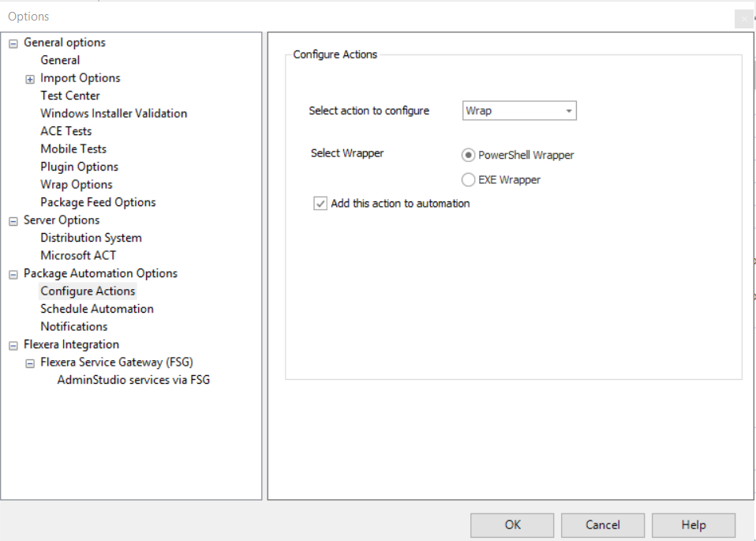This screenshot has height=541, width=756.
Task: Open Help for this dialog
Action: 693,525
